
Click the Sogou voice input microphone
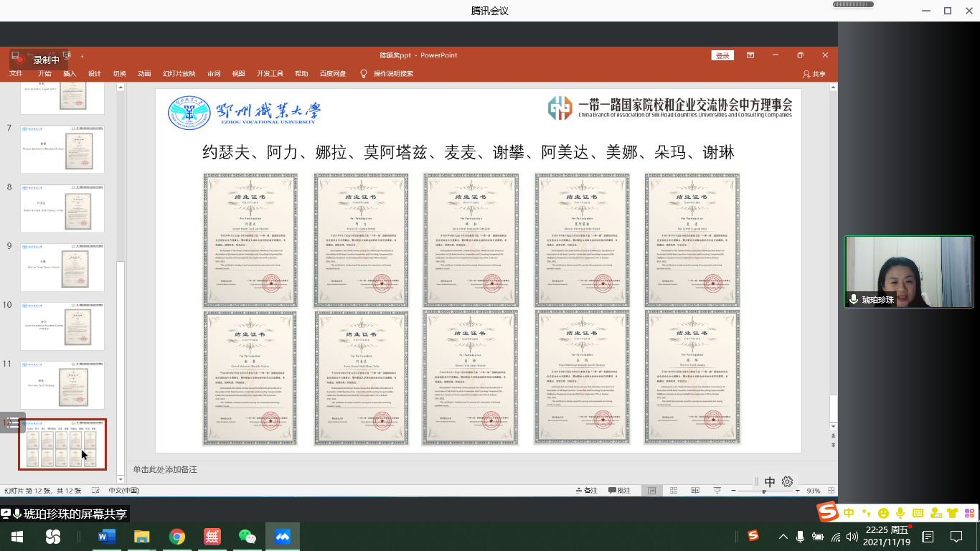(x=900, y=513)
